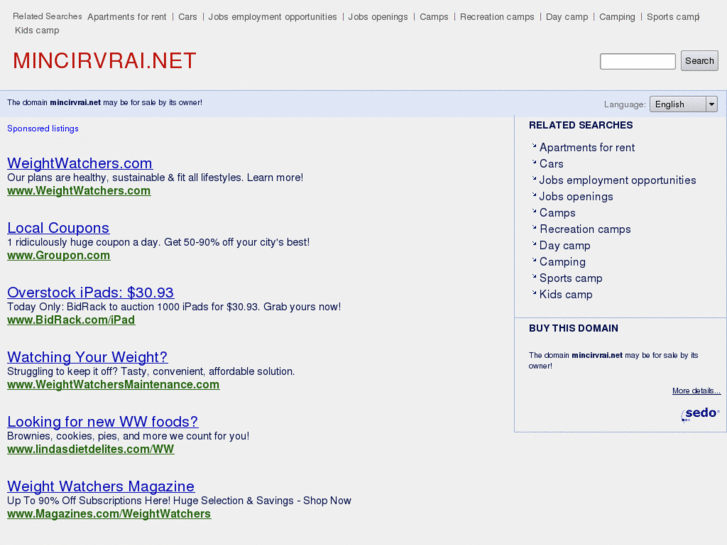
Task: Open the Overstock iPads: $30.93 ad
Action: click(x=90, y=292)
